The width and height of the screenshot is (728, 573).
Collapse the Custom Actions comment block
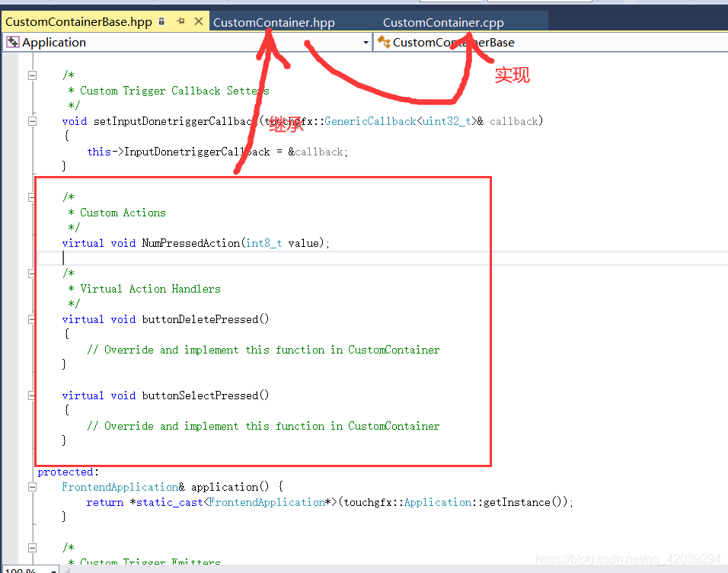pos(32,197)
